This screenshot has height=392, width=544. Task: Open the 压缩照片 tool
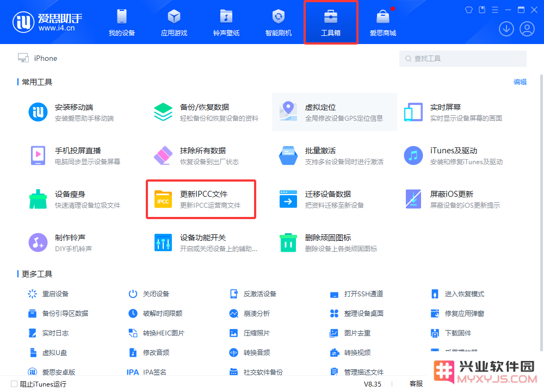250,333
